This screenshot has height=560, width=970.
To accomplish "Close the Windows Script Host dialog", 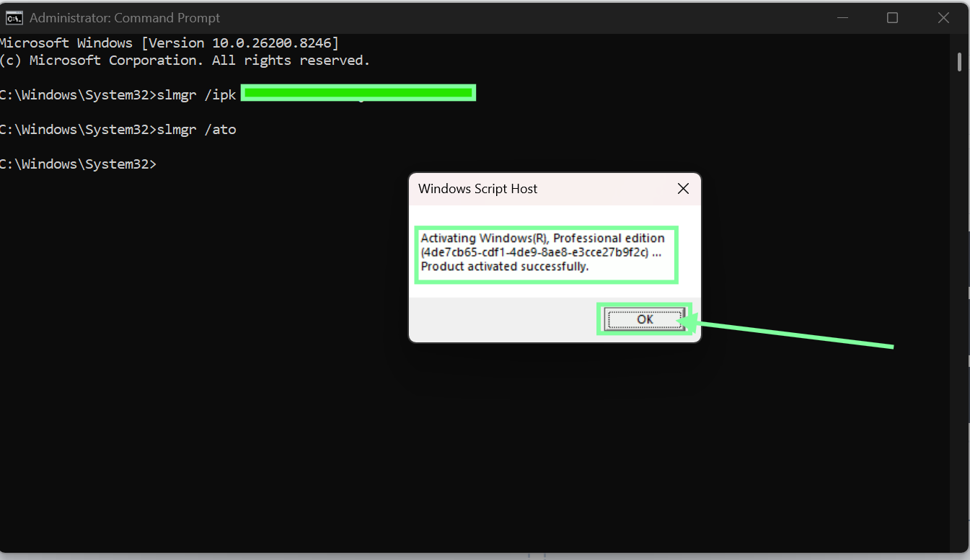I will pos(683,189).
